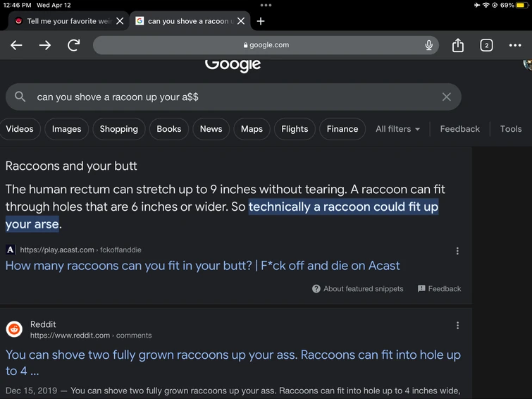The width and height of the screenshot is (532, 399).
Task: Open the search Tools options
Action: pos(511,129)
